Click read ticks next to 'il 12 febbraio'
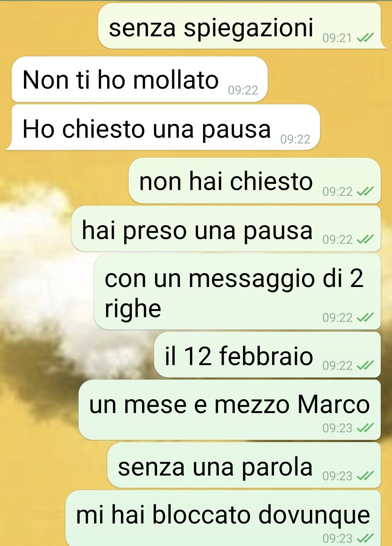 tap(365, 365)
